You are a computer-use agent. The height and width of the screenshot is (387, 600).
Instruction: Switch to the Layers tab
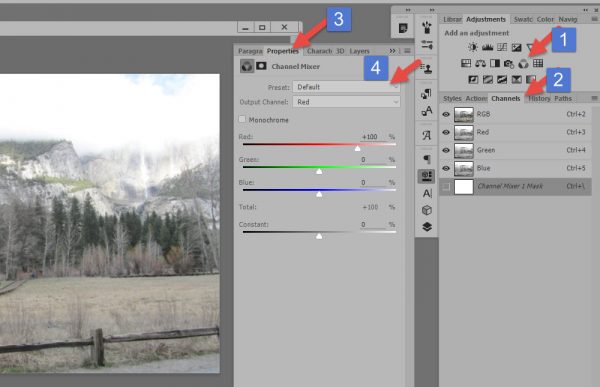pyautogui.click(x=359, y=51)
